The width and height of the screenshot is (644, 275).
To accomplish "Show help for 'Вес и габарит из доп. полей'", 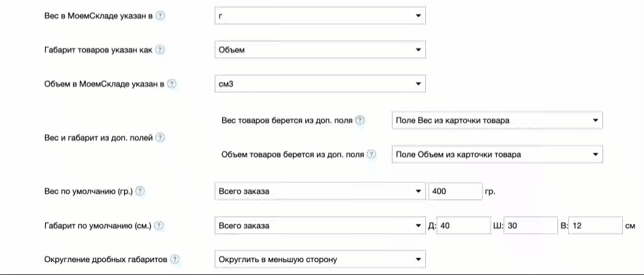I will click(x=161, y=137).
